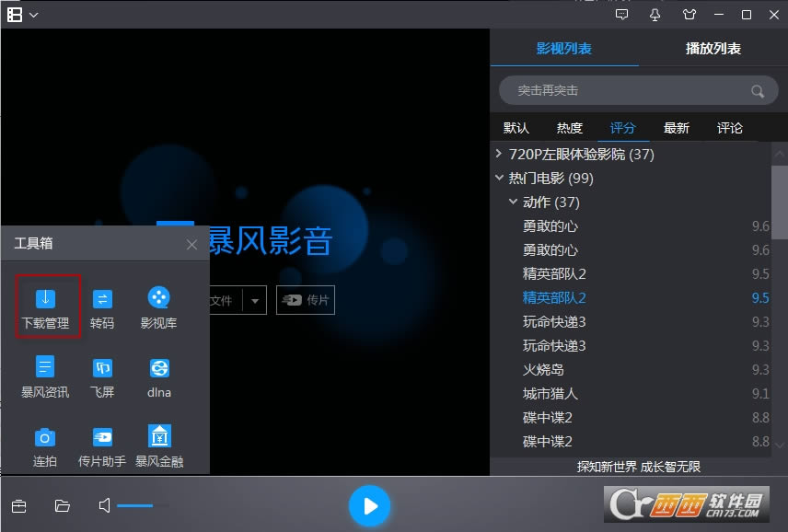
Task: Click the 突击再突击 search field
Action: (639, 90)
